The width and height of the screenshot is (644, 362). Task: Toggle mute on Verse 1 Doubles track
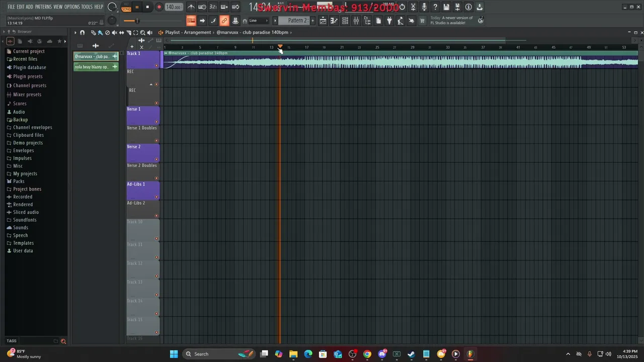156,141
